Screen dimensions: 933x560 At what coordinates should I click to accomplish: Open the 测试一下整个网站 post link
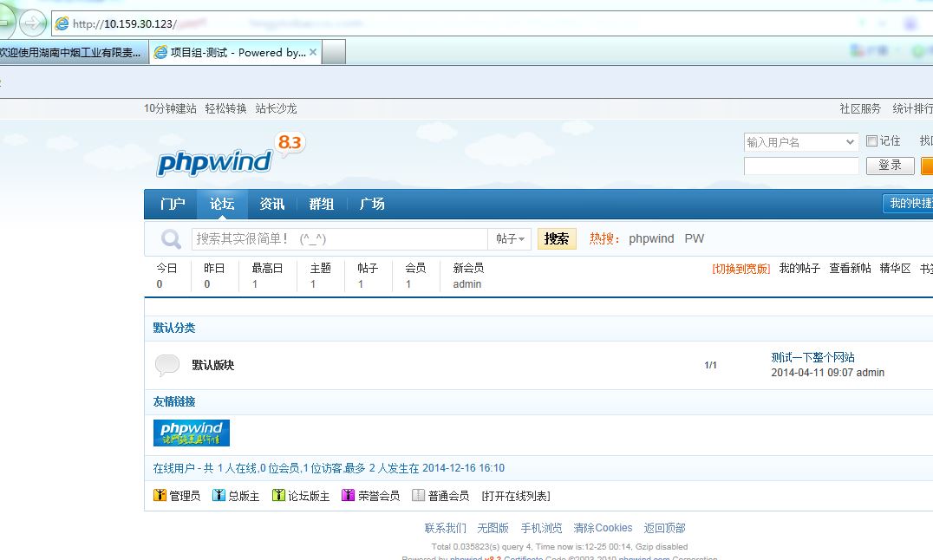[x=812, y=357]
